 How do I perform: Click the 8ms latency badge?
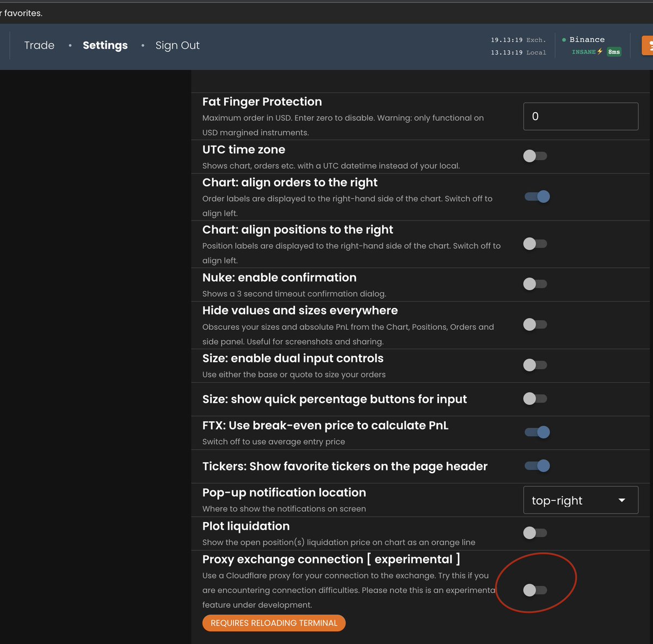614,52
